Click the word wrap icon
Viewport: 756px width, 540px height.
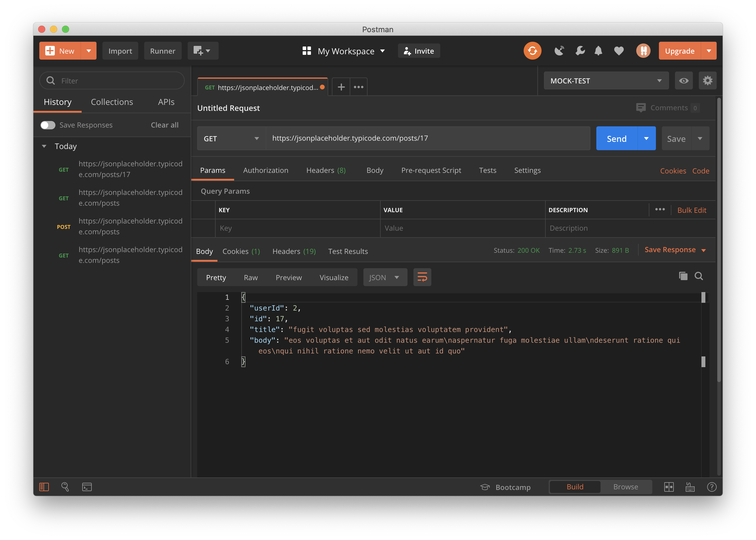pyautogui.click(x=422, y=277)
